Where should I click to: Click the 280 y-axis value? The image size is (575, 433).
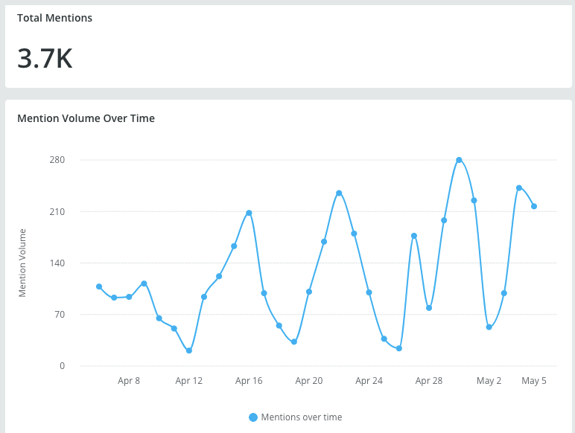(57, 160)
